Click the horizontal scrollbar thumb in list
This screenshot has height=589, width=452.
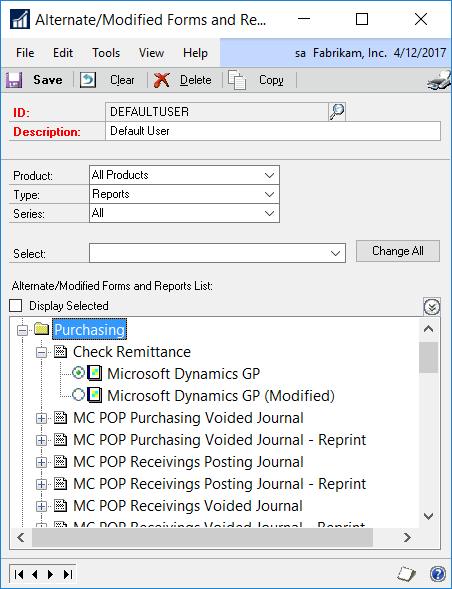(x=203, y=538)
